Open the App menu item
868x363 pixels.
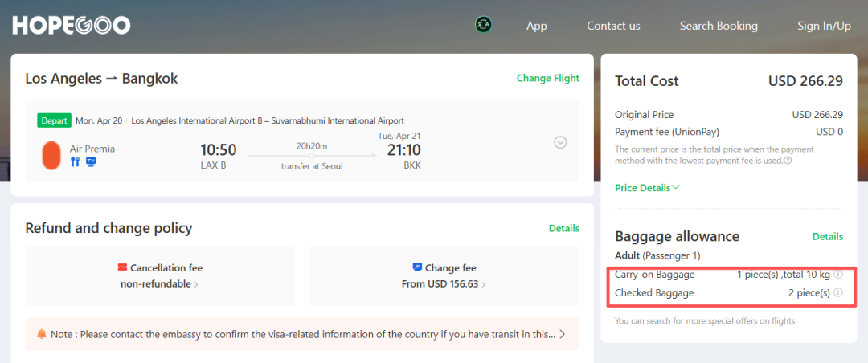click(x=537, y=26)
